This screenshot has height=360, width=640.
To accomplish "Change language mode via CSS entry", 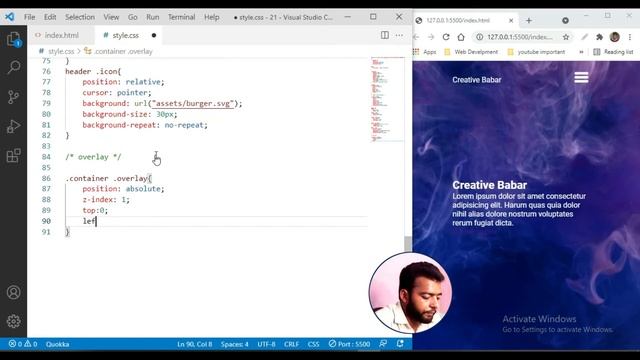I will click(x=313, y=344).
